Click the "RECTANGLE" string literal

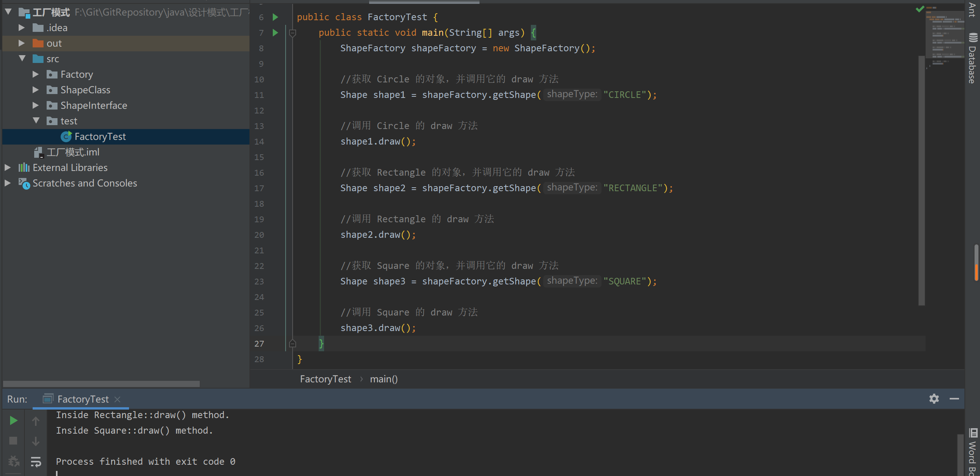point(633,188)
